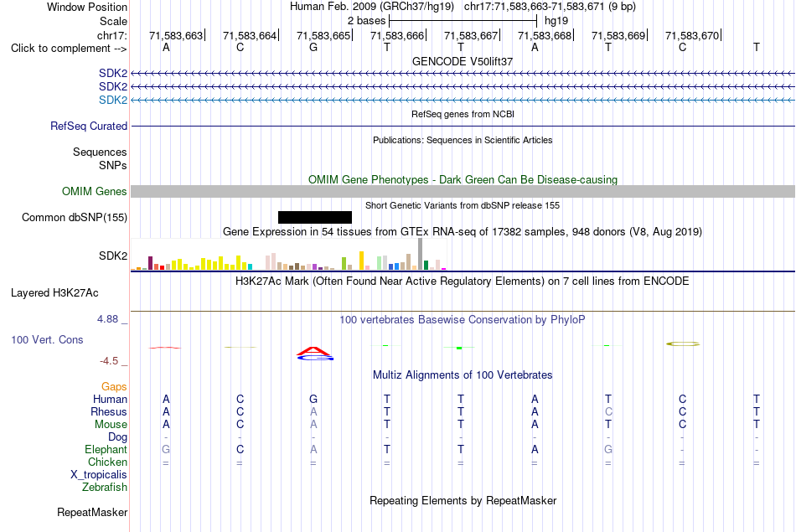Click the G base in the Human row

point(313,400)
